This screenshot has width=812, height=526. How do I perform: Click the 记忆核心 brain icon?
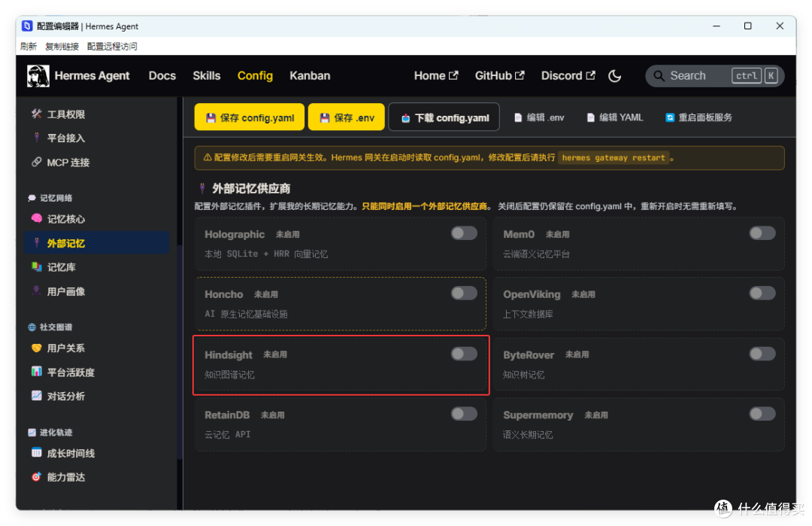pos(36,219)
